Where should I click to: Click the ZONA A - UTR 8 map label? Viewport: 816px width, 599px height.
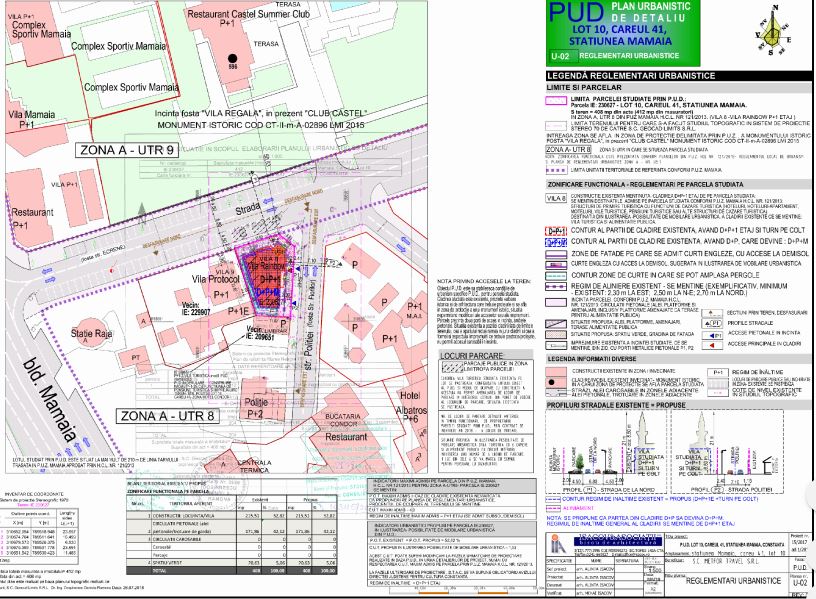[168, 413]
